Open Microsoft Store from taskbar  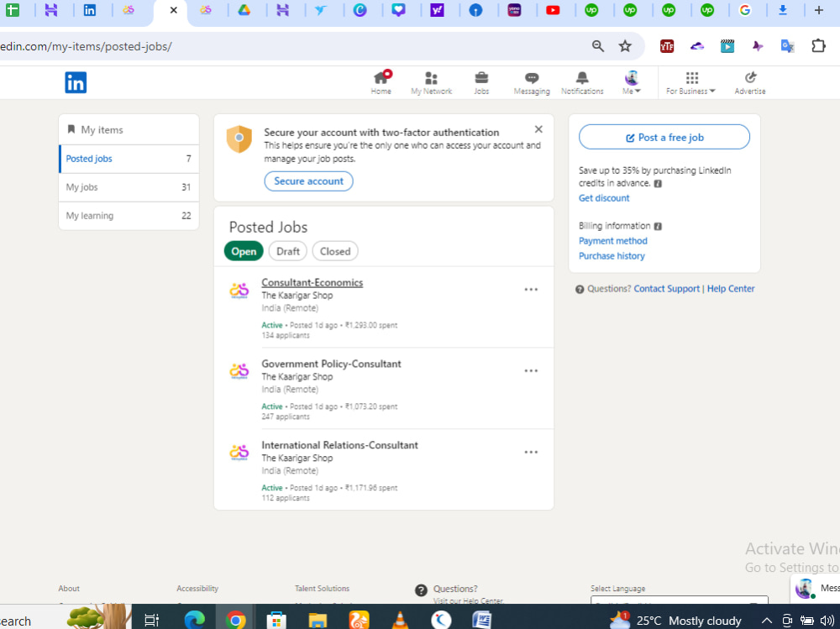pos(276,621)
